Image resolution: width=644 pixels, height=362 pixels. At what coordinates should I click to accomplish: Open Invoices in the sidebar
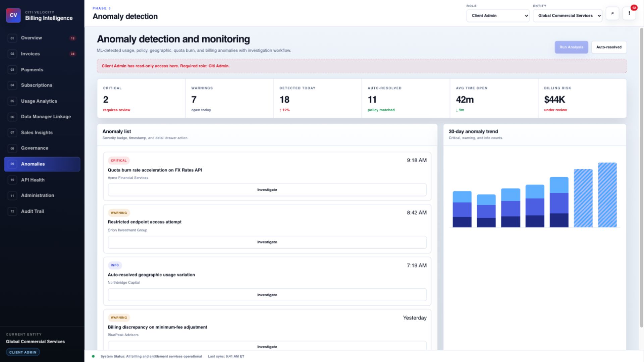click(42, 54)
